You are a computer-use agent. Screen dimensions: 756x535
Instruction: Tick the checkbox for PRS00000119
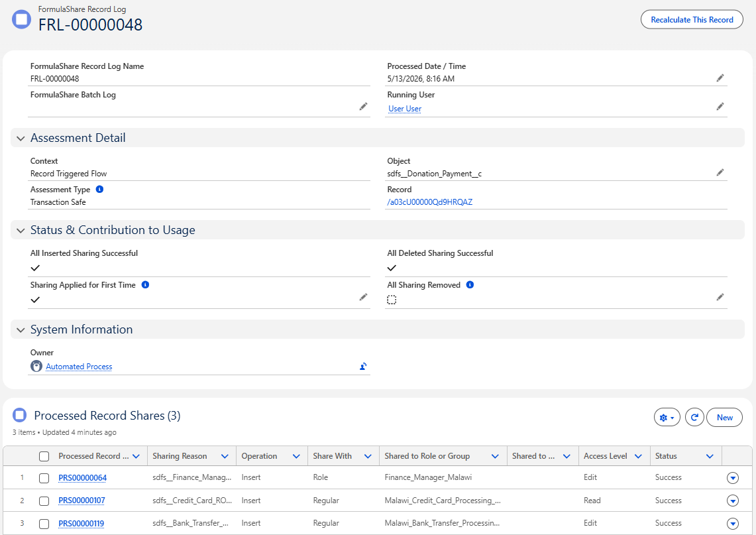(x=44, y=524)
